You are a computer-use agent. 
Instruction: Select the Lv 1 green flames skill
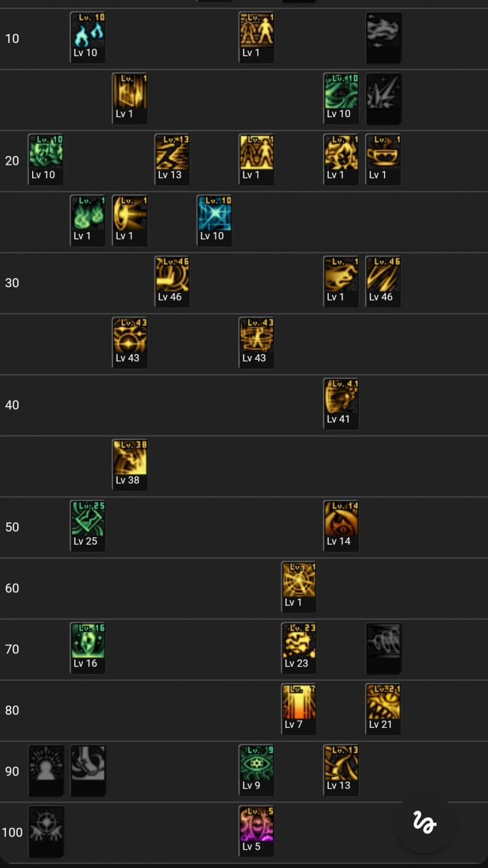pyautogui.click(x=88, y=221)
